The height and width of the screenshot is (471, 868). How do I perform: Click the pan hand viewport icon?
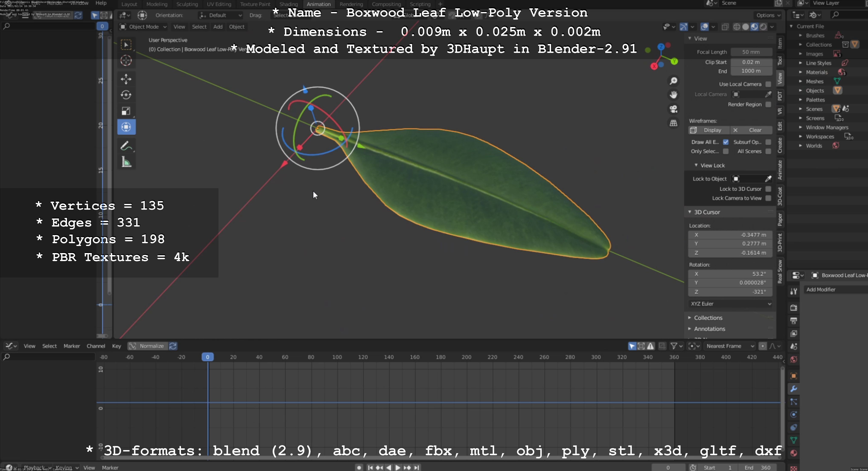[674, 95]
